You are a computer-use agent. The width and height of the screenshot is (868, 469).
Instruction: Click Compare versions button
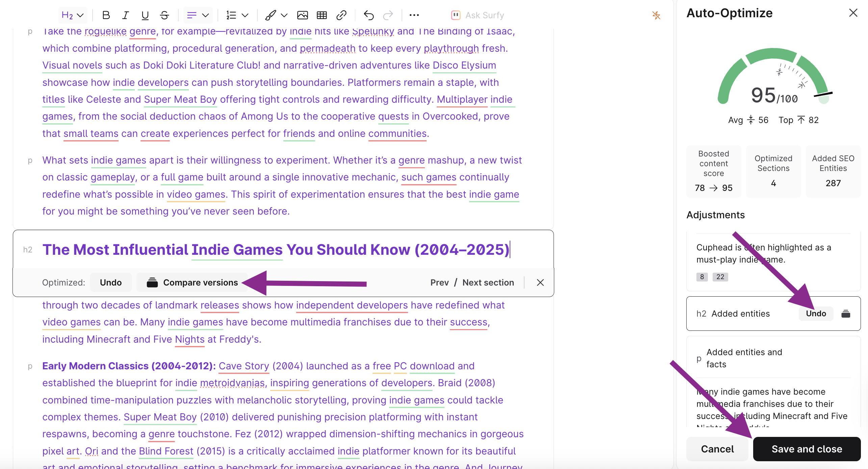[192, 282]
